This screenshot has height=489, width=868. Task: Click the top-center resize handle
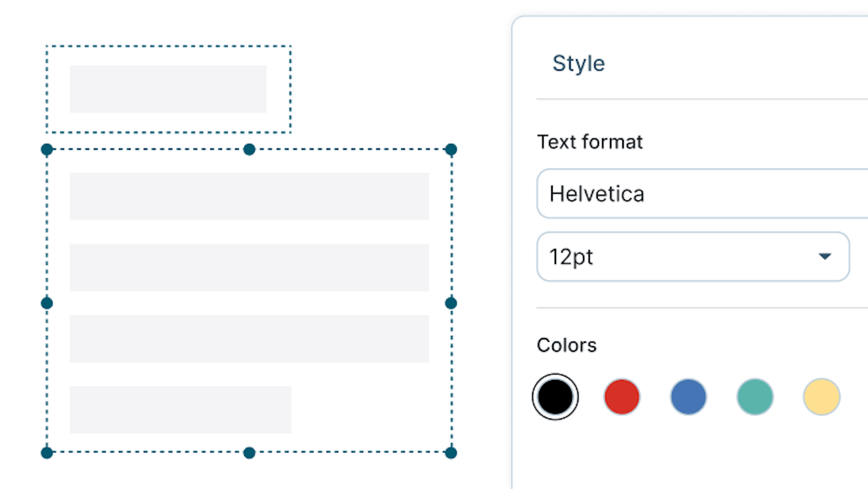point(249,149)
